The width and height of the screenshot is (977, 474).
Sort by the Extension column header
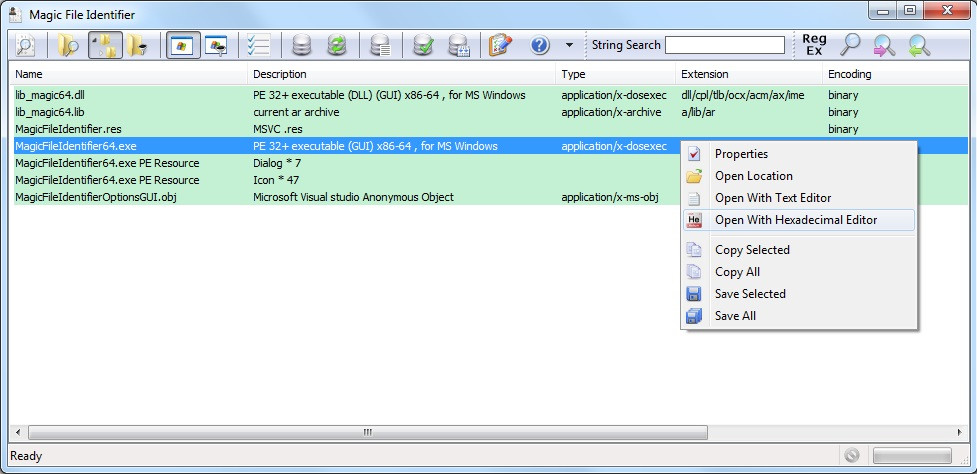coord(748,74)
